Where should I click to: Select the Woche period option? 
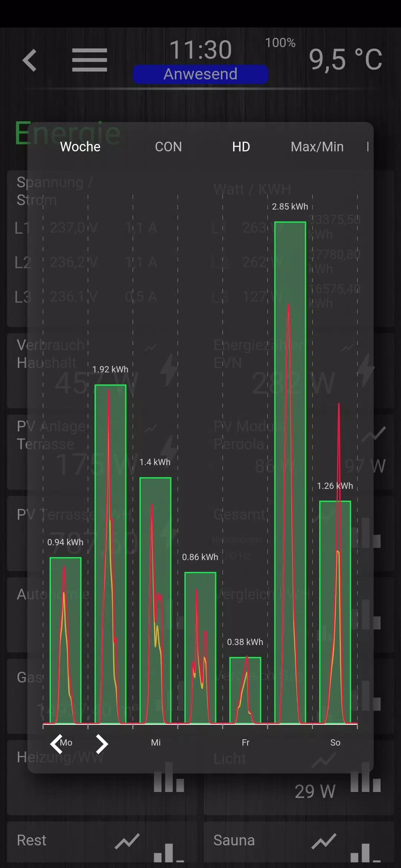pos(80,147)
